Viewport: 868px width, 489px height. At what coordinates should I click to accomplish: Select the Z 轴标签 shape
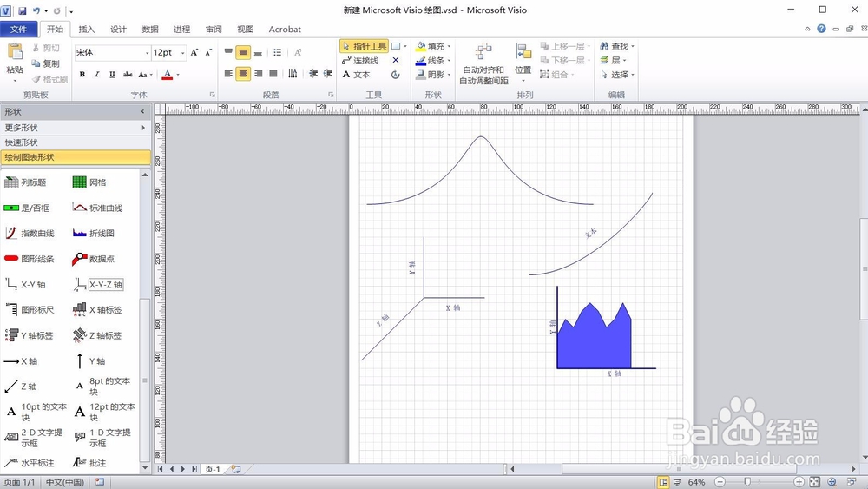[x=97, y=335]
